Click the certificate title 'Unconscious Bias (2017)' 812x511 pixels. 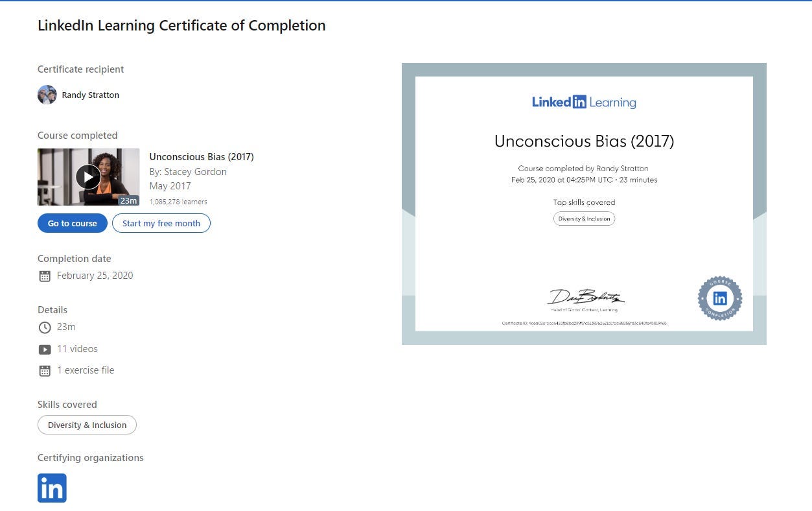[x=584, y=141]
